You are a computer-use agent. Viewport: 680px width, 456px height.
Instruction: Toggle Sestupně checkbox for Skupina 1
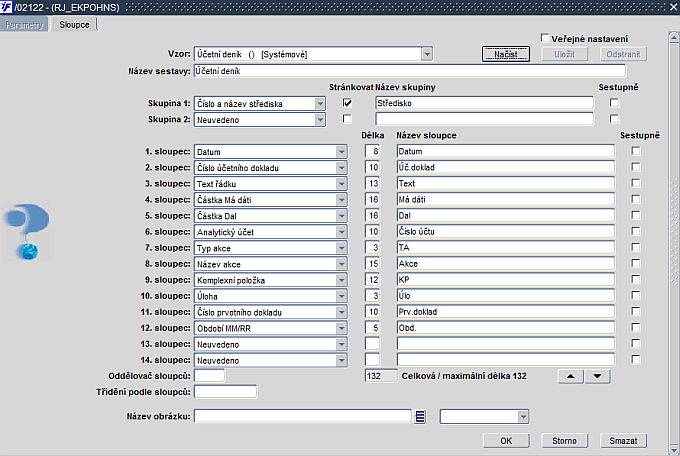click(x=614, y=103)
